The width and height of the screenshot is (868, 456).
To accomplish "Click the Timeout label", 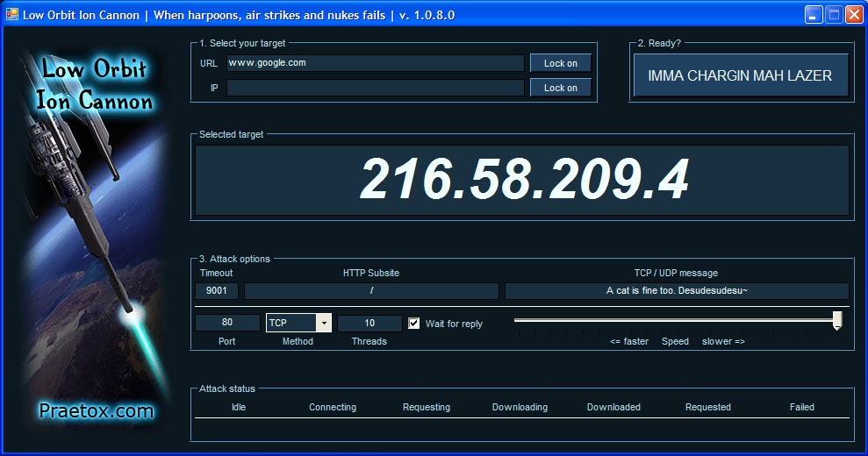I will coord(217,273).
